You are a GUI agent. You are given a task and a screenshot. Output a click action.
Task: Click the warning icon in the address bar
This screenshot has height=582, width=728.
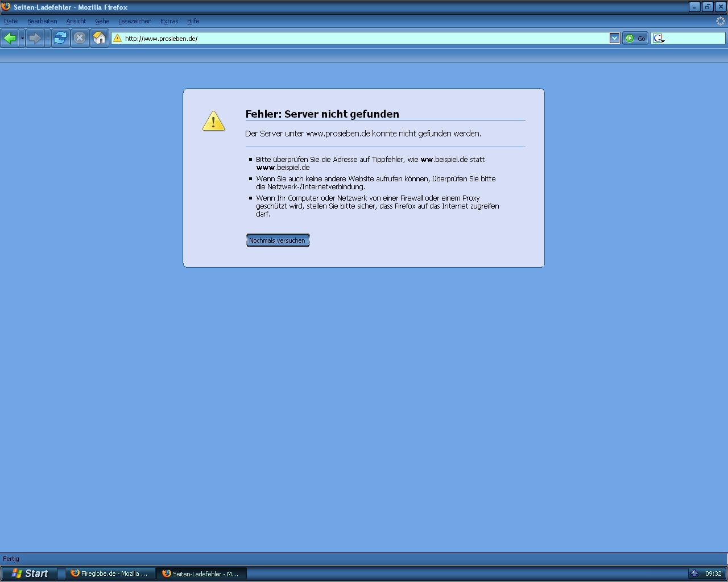point(117,38)
